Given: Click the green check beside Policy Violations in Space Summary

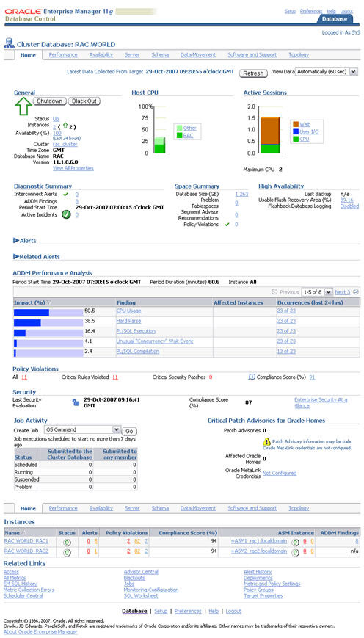Looking at the screenshot, I should click(x=227, y=224).
